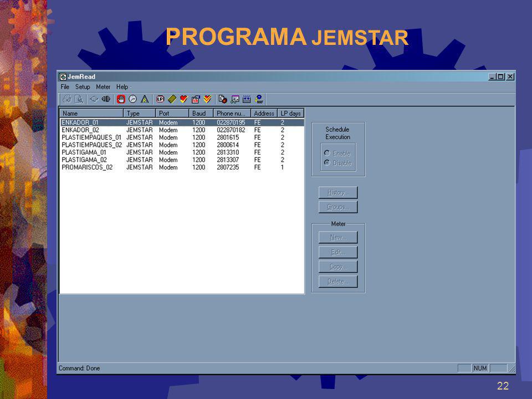Screen dimensions: 532x399
Task: Sort by the Port column header
Action: (172, 113)
